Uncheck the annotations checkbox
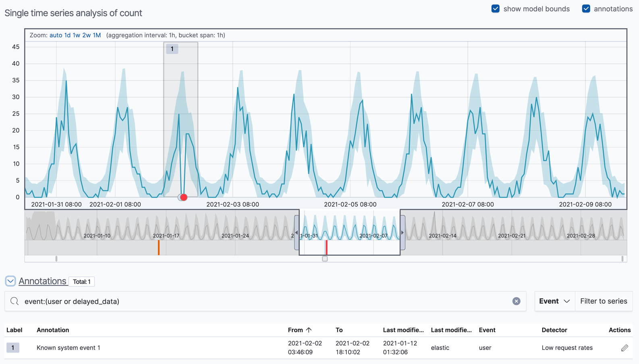 (586, 9)
